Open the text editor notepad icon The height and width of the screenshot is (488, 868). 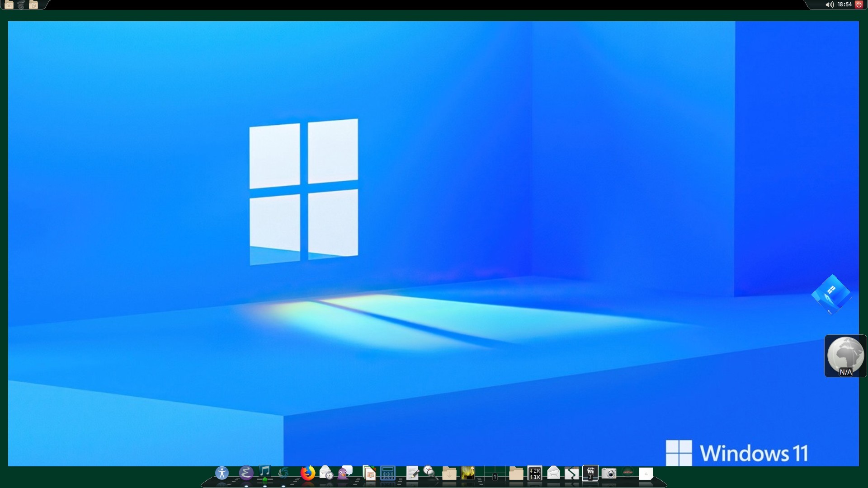[x=412, y=473]
